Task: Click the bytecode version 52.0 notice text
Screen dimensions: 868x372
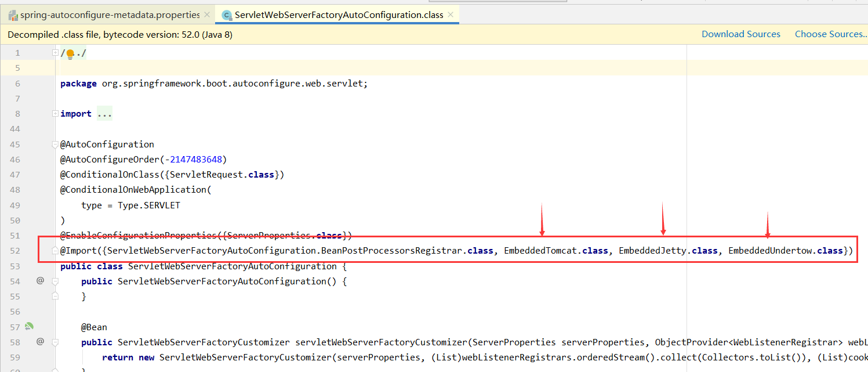Action: 120,35
